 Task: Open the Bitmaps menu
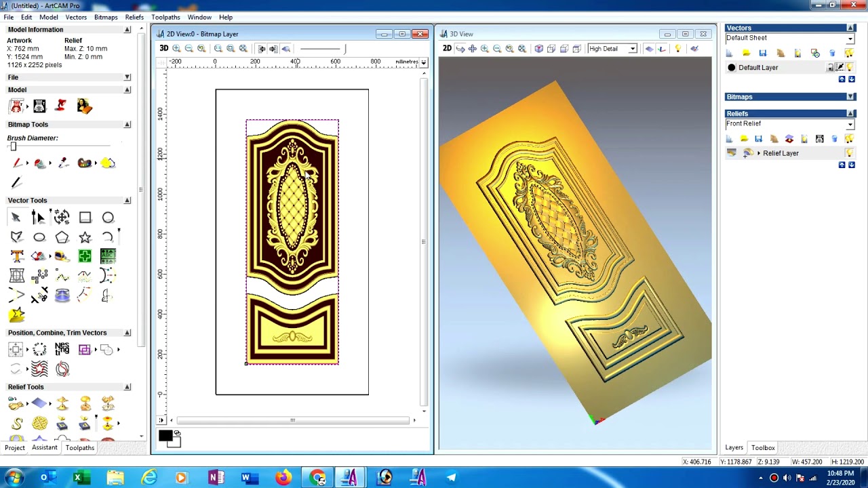click(x=106, y=17)
